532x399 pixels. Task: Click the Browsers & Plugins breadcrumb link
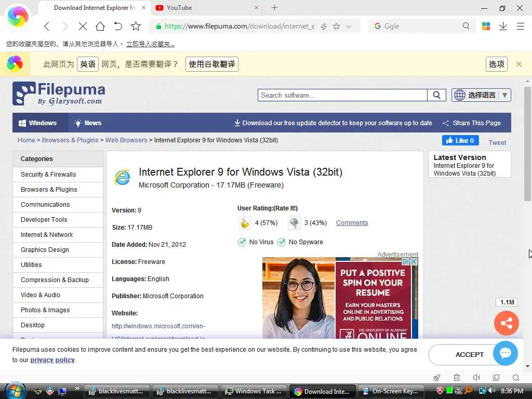point(70,140)
